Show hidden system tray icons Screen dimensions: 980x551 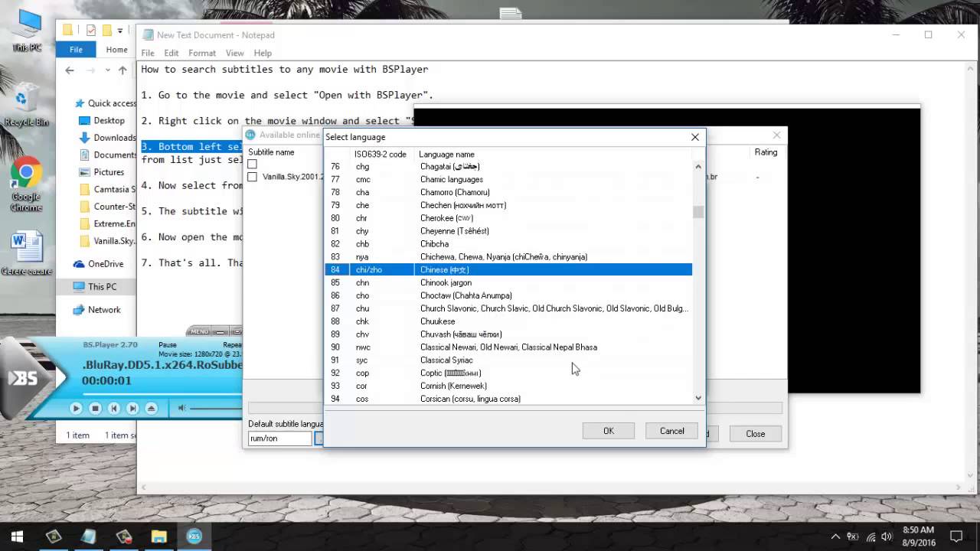click(x=836, y=536)
